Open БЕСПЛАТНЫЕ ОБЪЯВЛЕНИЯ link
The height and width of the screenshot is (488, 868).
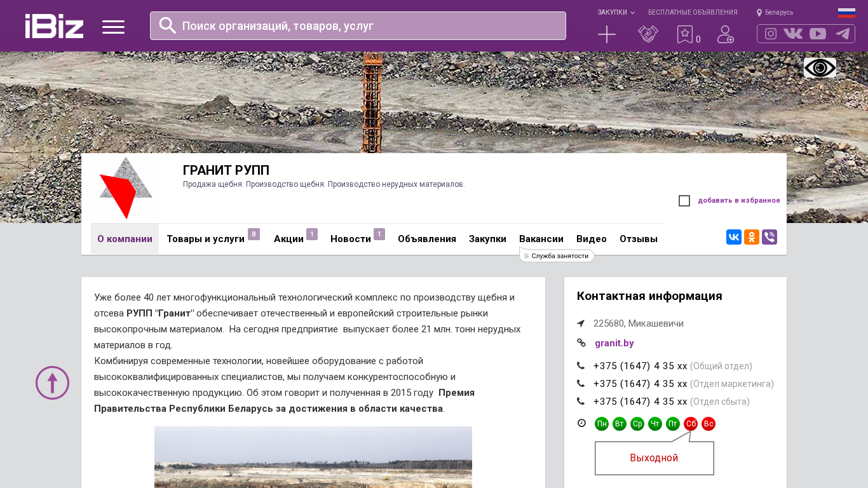[x=693, y=13]
